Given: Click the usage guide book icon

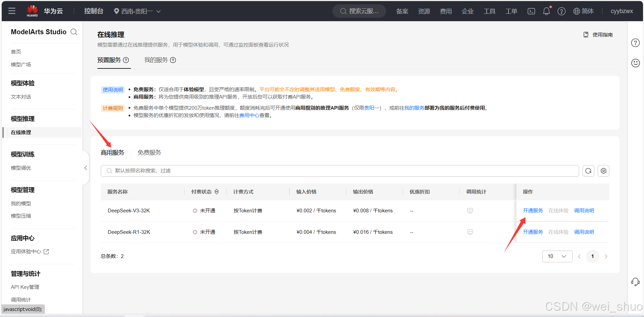Looking at the screenshot, I should pyautogui.click(x=586, y=35).
